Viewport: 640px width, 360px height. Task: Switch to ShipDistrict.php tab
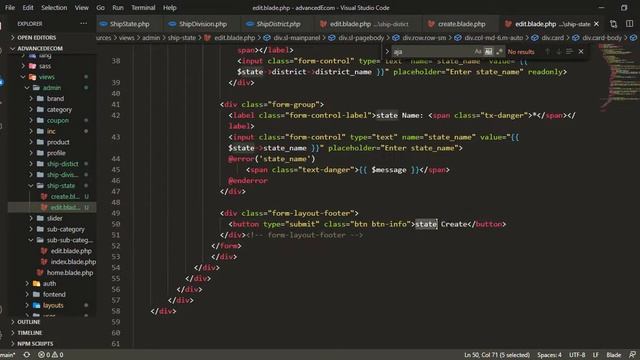(278, 24)
